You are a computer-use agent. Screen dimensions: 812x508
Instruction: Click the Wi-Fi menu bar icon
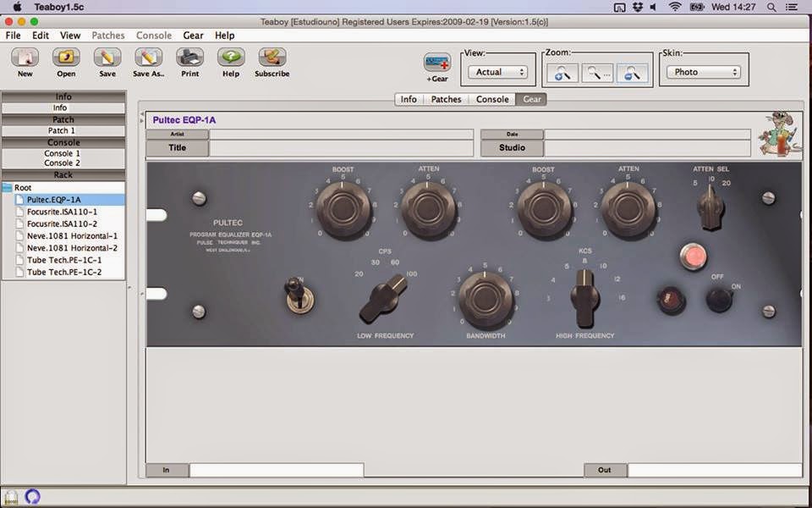675,8
